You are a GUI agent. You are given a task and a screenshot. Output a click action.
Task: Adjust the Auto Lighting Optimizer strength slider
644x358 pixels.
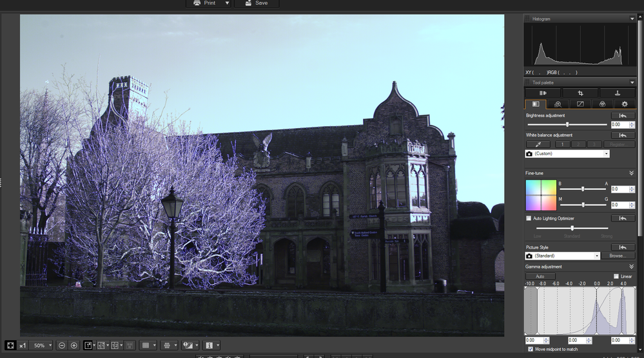pos(572,228)
